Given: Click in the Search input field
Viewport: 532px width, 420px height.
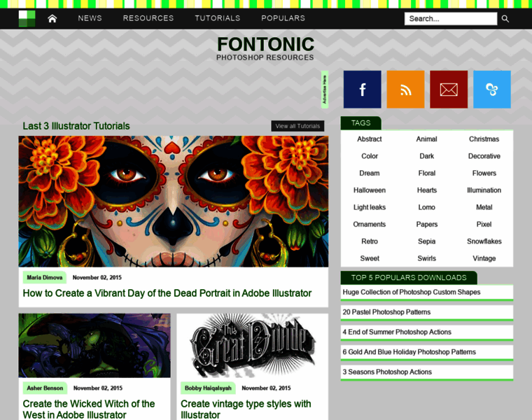Looking at the screenshot, I should [x=450, y=19].
